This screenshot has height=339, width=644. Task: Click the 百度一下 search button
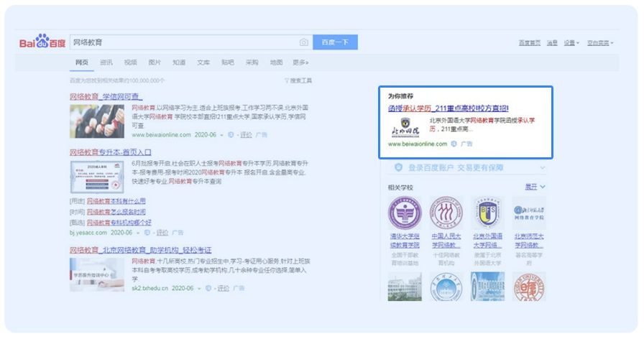pos(335,42)
